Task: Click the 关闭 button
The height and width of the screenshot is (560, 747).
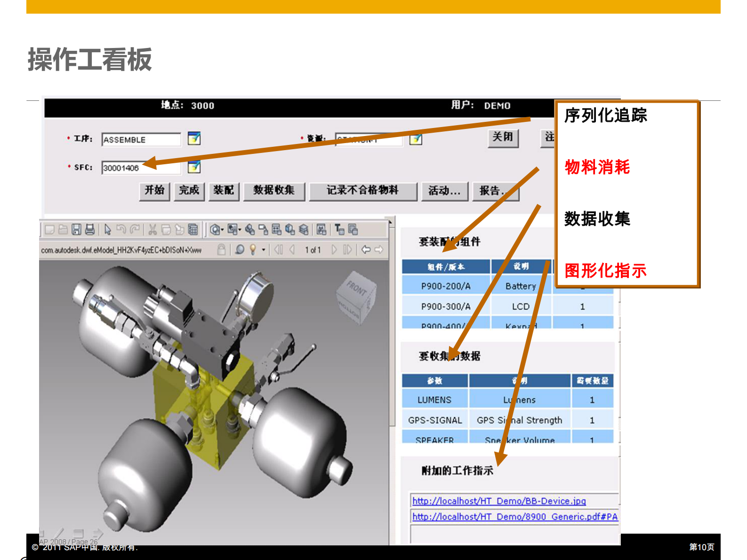Action: pos(503,138)
